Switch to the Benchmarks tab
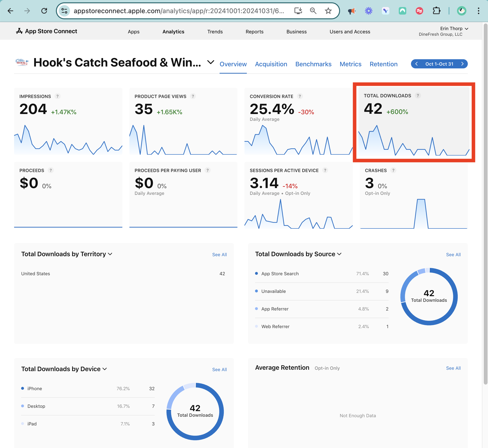Screen dimensions: 488x448 pos(313,64)
